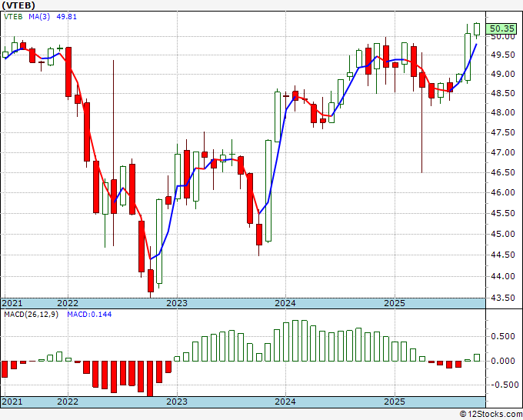The height and width of the screenshot is (420, 523).
Task: Click the 0.000 MACD axis label
Action: pyautogui.click(x=503, y=361)
